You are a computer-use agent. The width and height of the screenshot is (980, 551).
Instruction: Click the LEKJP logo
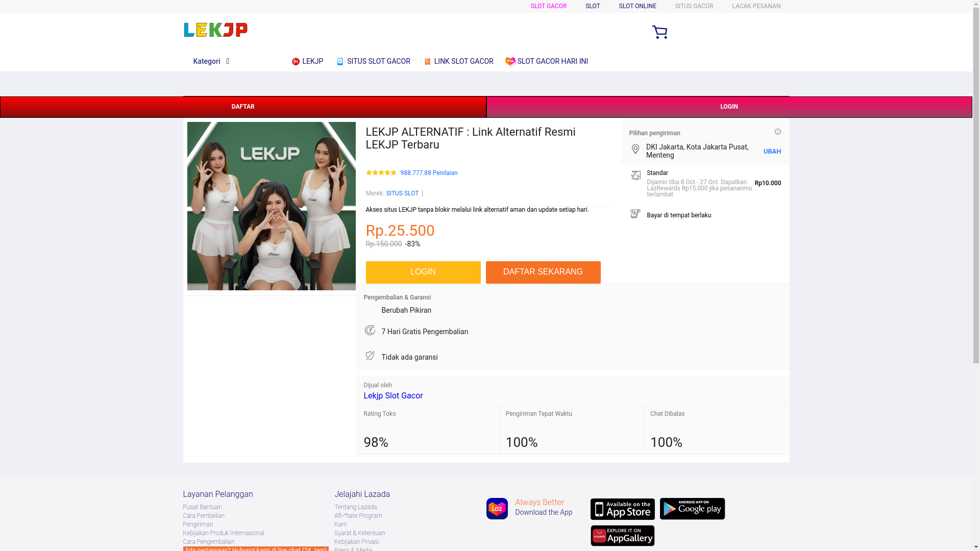[215, 30]
